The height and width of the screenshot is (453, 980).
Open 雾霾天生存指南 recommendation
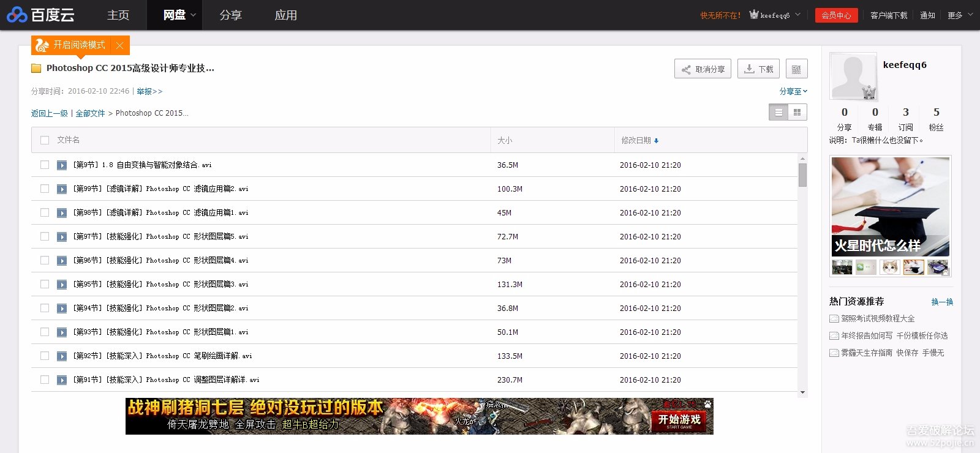point(892,353)
